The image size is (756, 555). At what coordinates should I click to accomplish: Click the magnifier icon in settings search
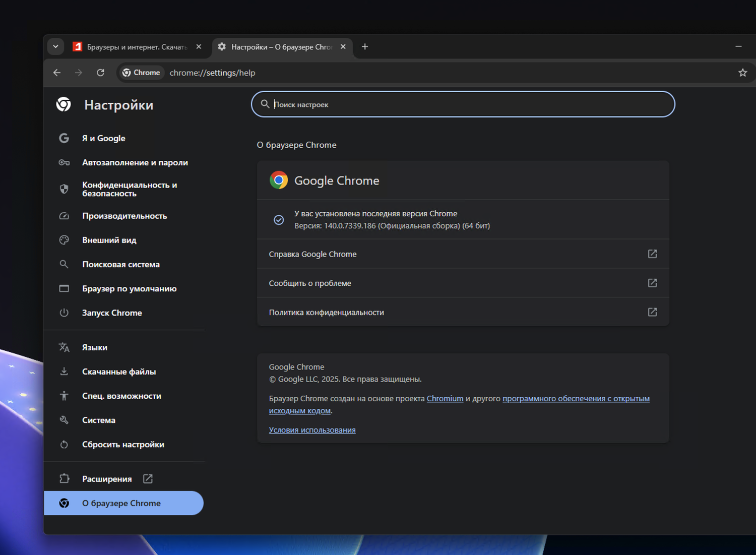[x=265, y=104]
